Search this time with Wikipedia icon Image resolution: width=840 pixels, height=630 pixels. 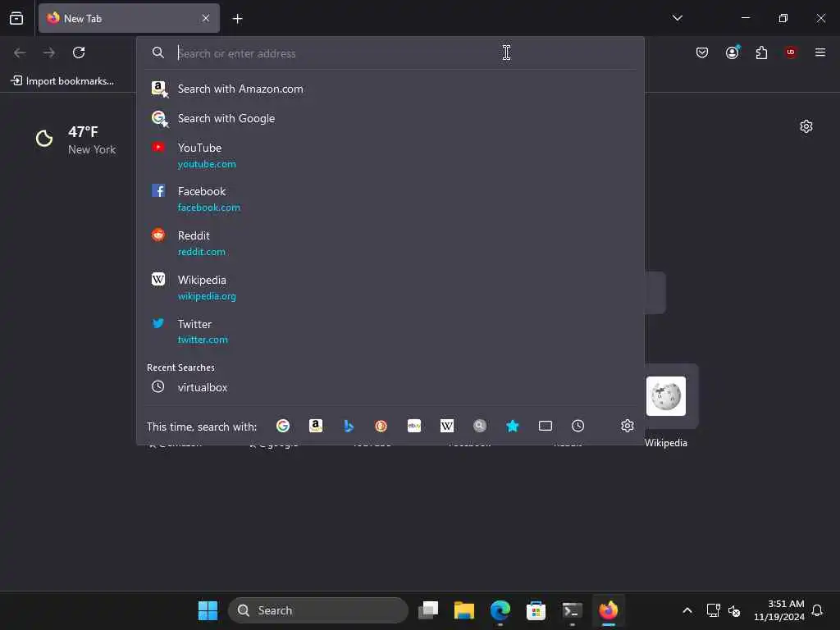447,426
